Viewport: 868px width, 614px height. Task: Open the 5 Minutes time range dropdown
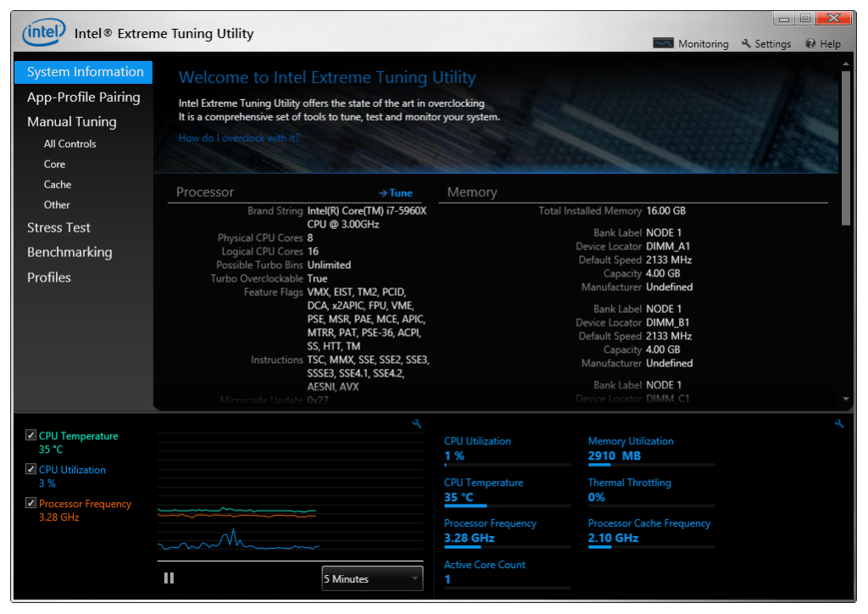(x=372, y=579)
